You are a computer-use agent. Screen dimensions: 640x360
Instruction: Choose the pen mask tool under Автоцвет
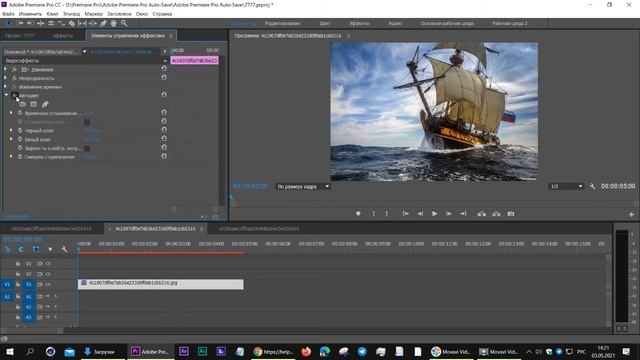coord(45,104)
